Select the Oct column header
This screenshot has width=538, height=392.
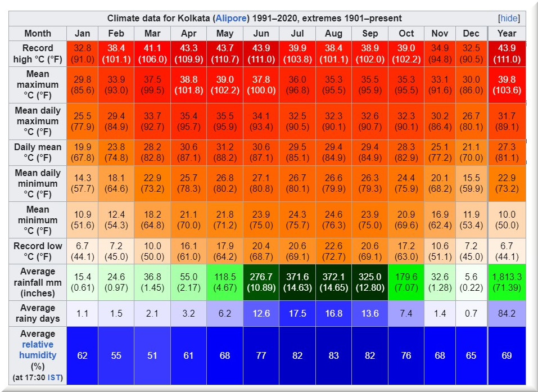(406, 33)
